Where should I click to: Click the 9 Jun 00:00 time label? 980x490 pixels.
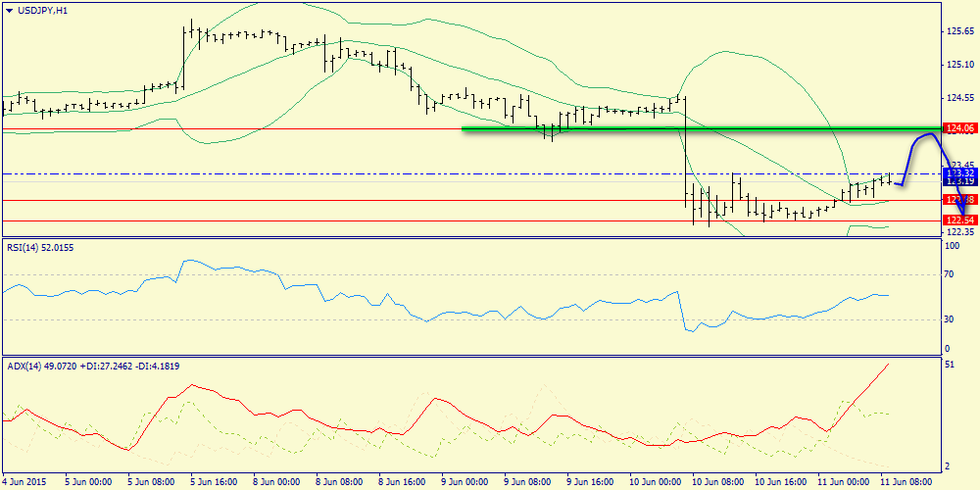click(465, 482)
